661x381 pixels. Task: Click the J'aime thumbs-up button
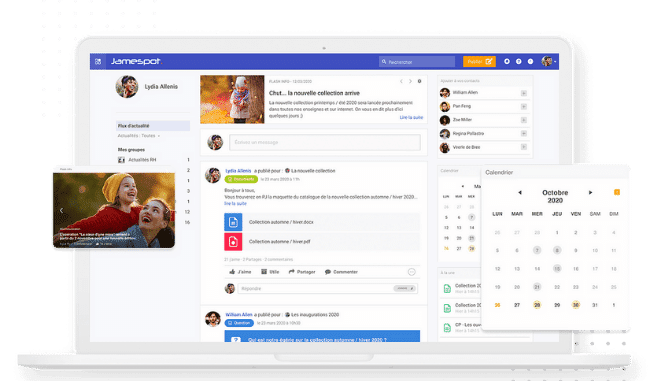(240, 272)
